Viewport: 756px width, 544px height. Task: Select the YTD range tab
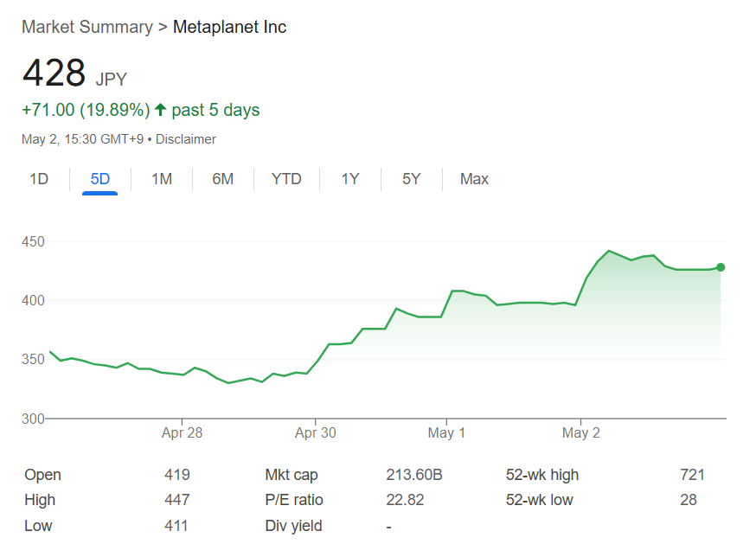coord(286,179)
